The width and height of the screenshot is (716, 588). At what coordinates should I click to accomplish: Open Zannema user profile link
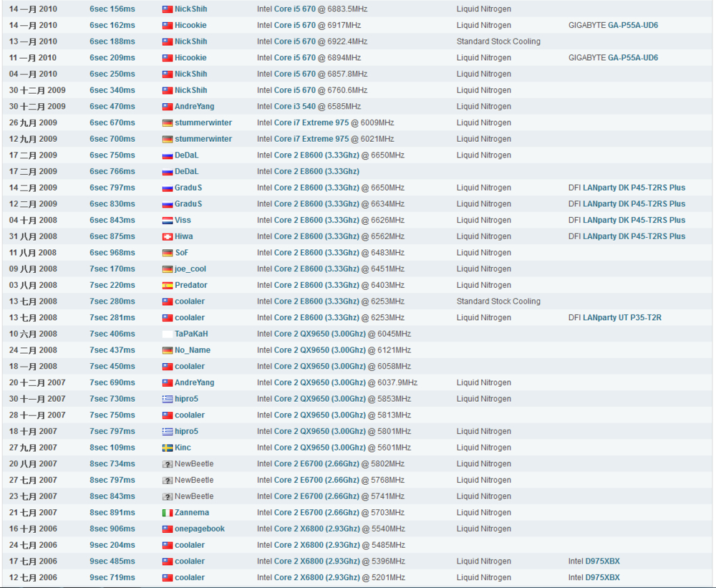192,513
